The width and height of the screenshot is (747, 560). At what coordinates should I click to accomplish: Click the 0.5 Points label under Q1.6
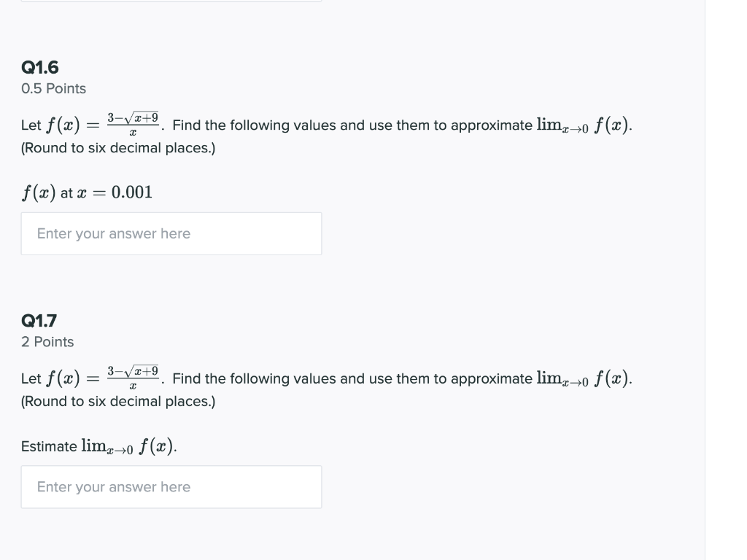[x=53, y=88]
